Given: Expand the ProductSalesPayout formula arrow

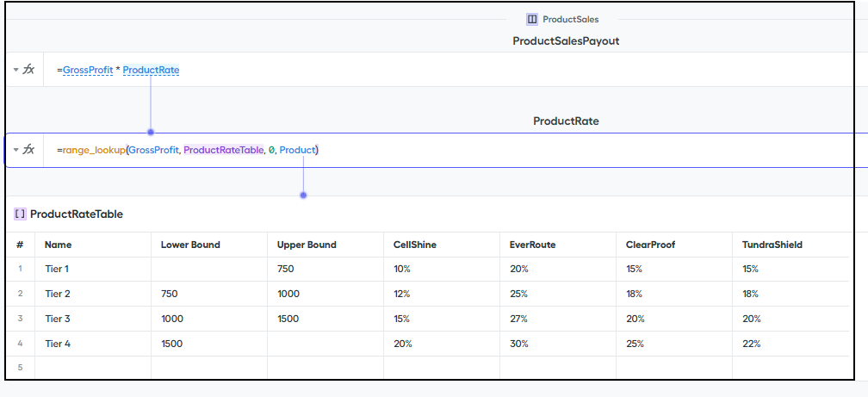Looking at the screenshot, I should click(x=16, y=70).
